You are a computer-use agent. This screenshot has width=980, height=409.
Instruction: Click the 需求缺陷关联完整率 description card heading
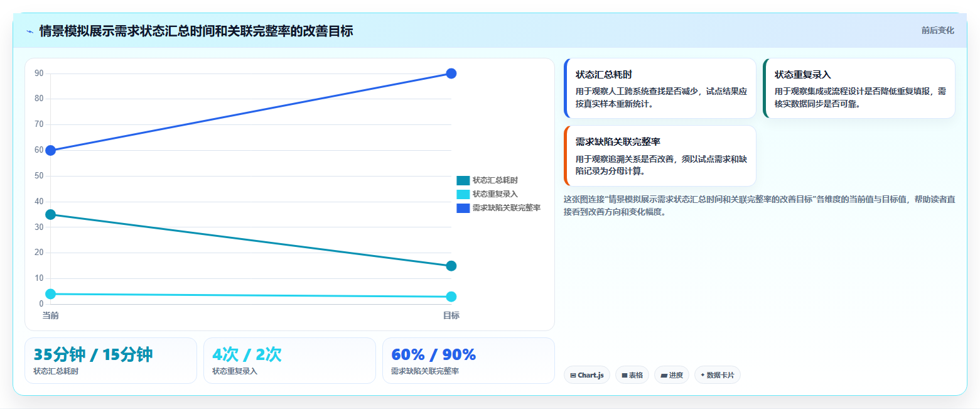618,142
